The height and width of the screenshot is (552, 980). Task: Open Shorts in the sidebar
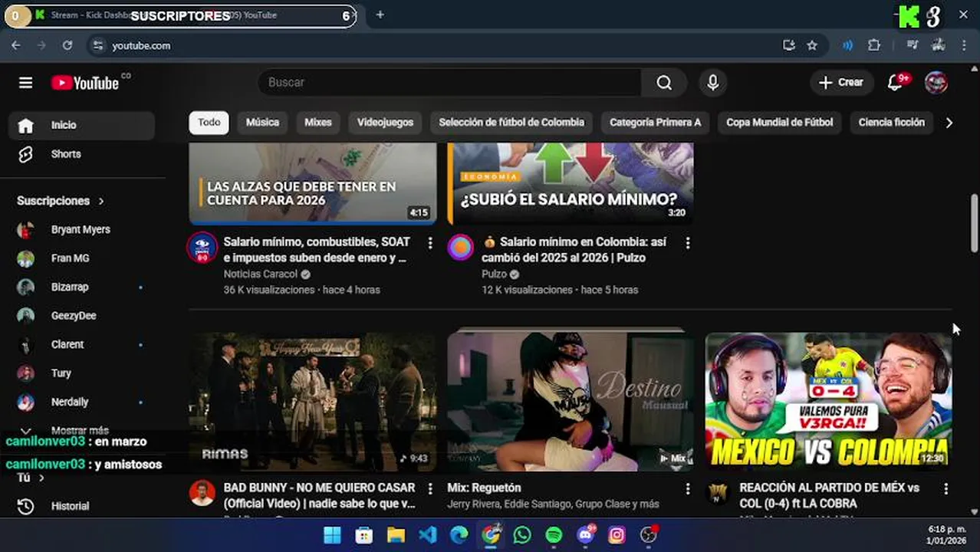81,154
